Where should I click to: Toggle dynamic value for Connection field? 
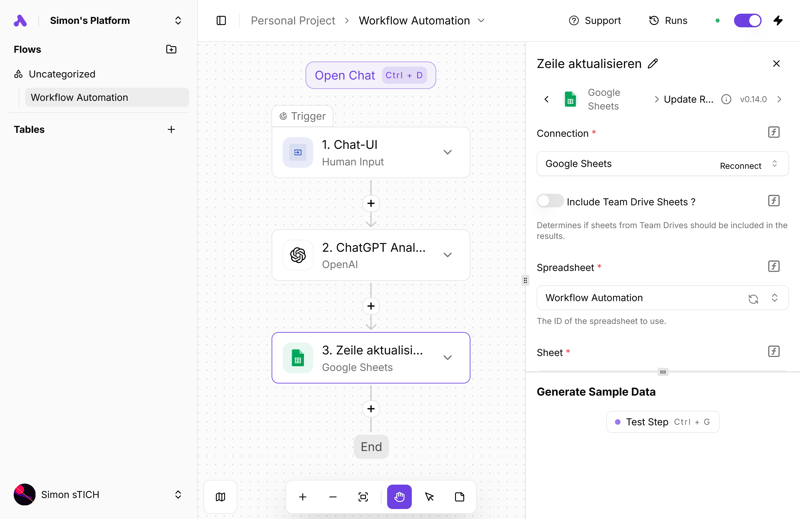coord(774,133)
